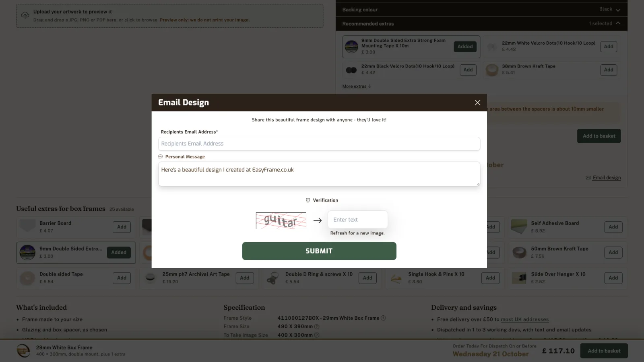Focus the Personal Message text area
The image size is (644, 362).
click(319, 174)
